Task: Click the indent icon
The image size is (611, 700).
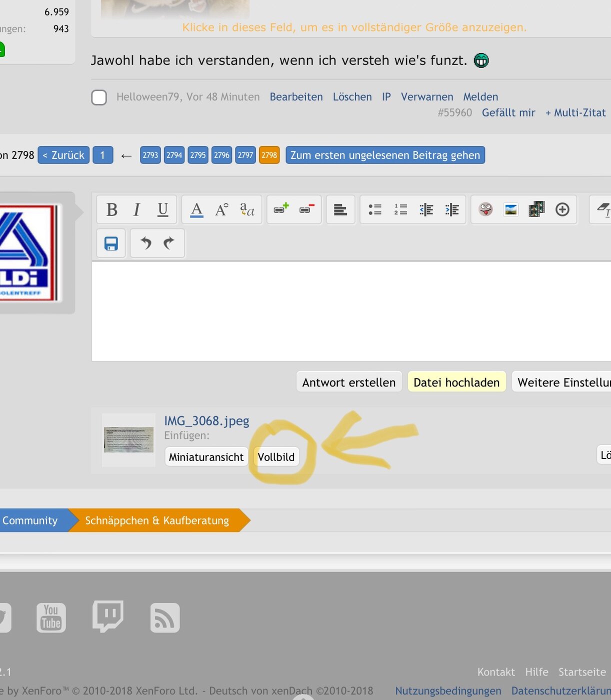Action: click(x=451, y=209)
